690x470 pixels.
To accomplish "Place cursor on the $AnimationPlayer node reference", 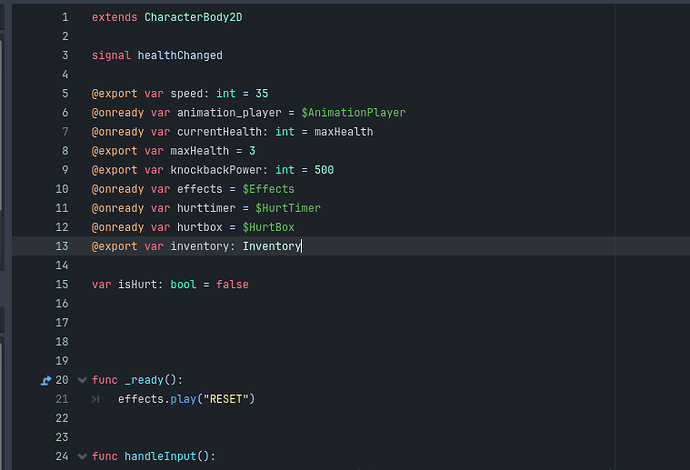I will point(353,113).
